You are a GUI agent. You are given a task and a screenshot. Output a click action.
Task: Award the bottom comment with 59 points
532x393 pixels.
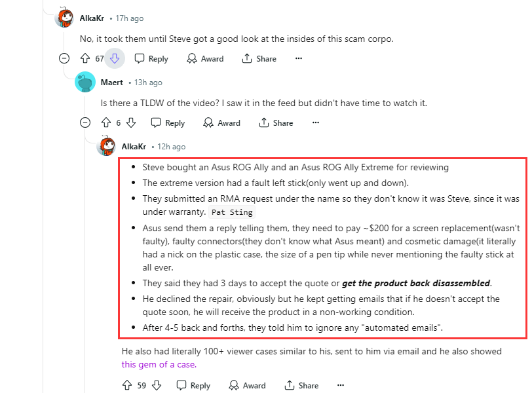click(x=247, y=385)
